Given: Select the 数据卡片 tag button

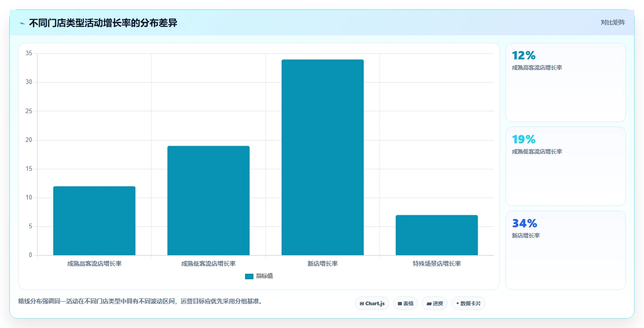Looking at the screenshot, I should coord(468,303).
